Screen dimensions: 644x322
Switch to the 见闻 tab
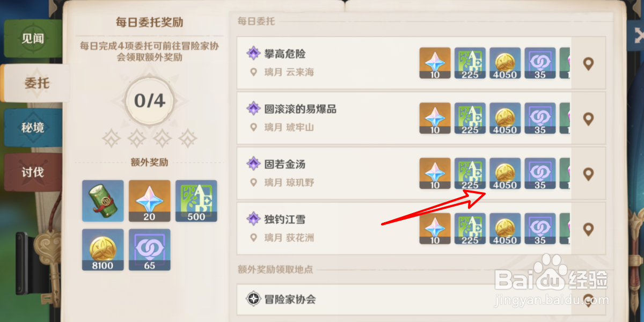point(33,39)
